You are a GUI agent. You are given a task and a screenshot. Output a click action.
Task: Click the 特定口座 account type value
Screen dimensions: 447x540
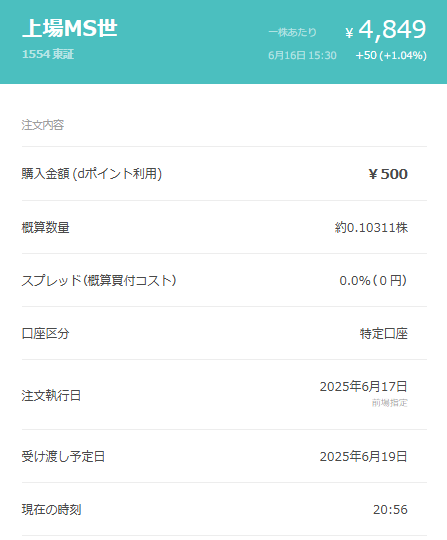click(x=384, y=334)
